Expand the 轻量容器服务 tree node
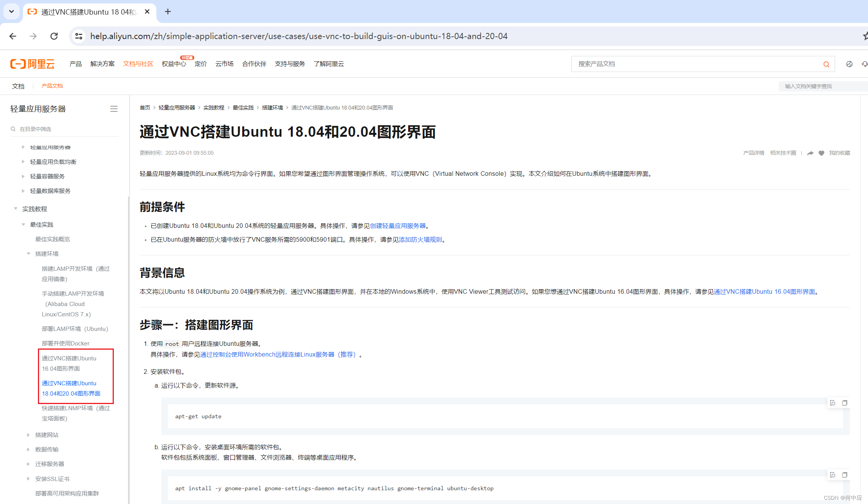This screenshot has width=868, height=504. click(x=23, y=176)
